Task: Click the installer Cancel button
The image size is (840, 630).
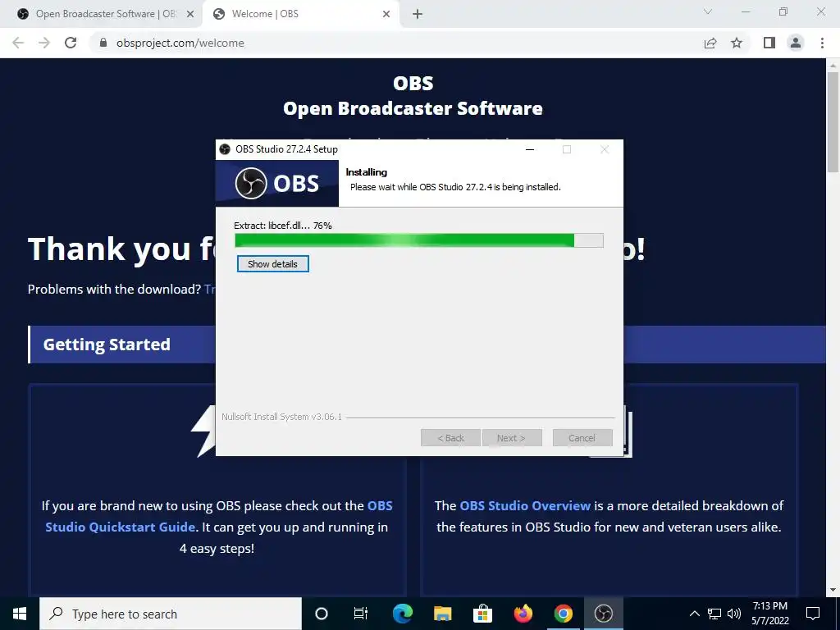Action: point(582,438)
